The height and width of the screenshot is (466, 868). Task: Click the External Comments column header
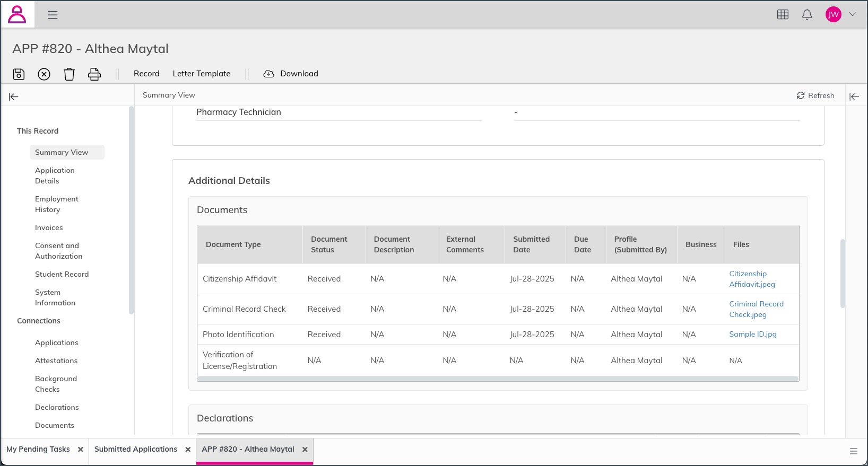pos(471,244)
